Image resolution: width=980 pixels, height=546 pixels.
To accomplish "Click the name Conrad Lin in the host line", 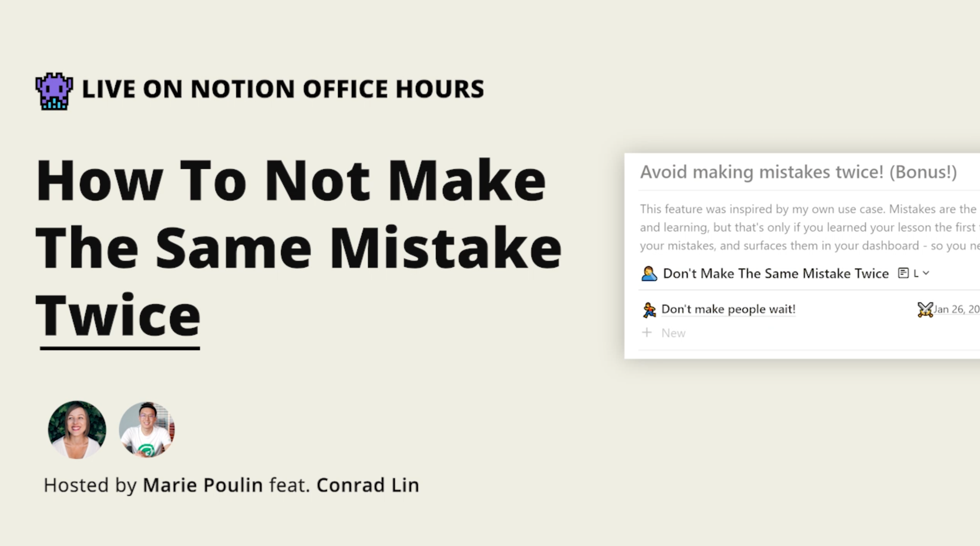I will [x=368, y=485].
